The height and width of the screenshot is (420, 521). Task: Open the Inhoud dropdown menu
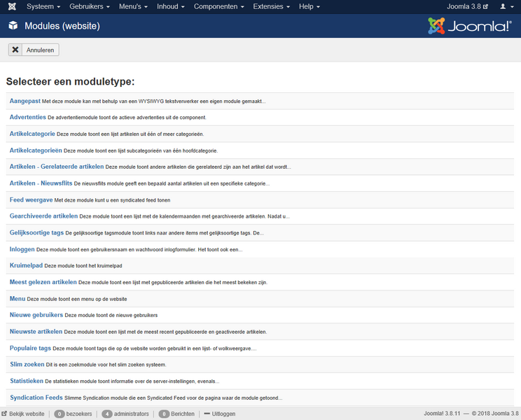[171, 6]
